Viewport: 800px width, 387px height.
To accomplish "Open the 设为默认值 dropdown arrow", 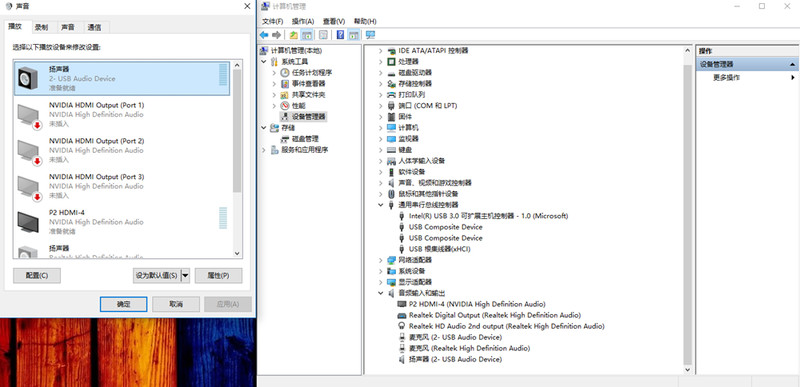I will point(185,276).
